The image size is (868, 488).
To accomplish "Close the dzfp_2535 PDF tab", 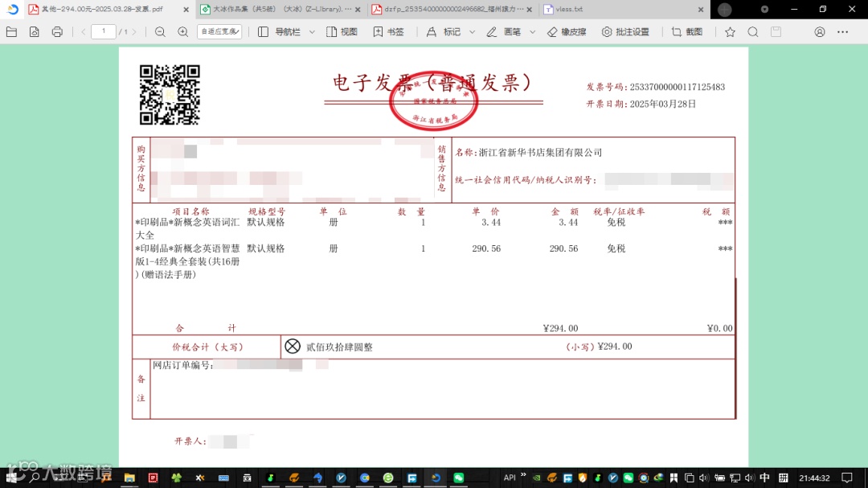I will [x=529, y=10].
